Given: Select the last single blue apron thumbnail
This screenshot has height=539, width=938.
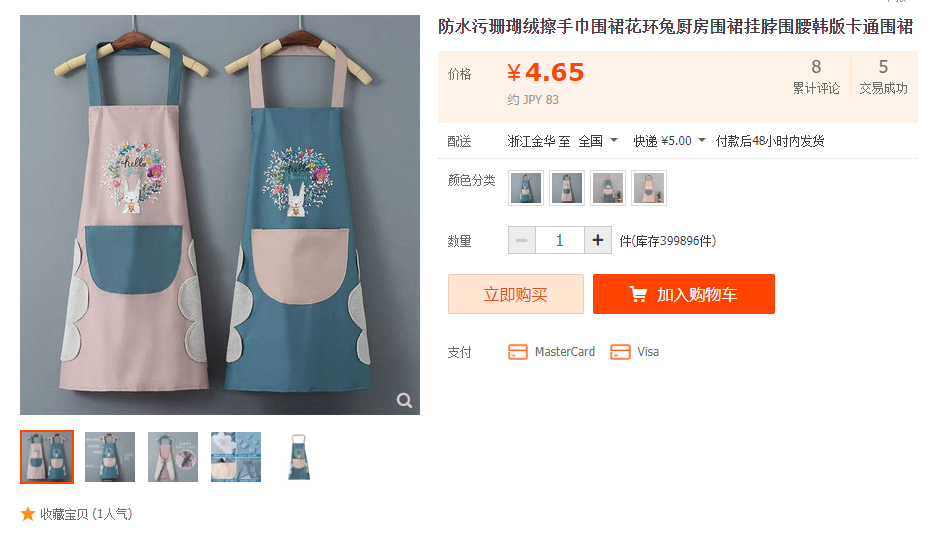Looking at the screenshot, I should tap(299, 457).
